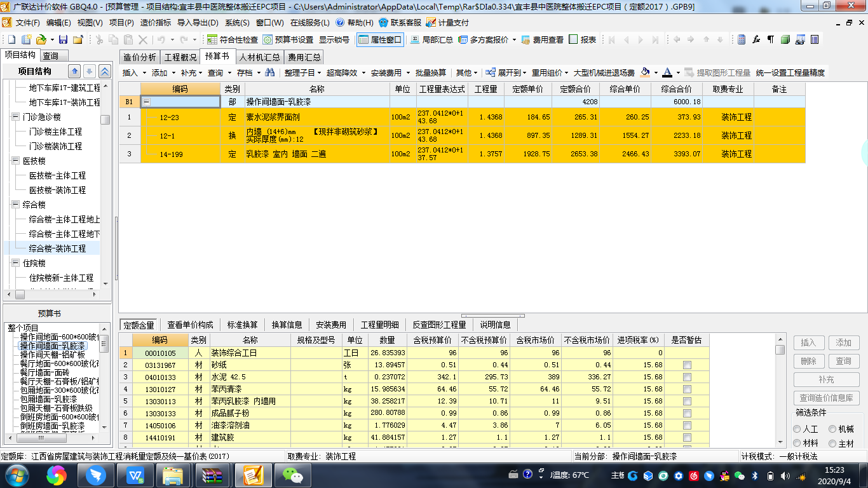Switch to the 标准换算 tab
This screenshot has height=488, width=868.
[x=242, y=325]
